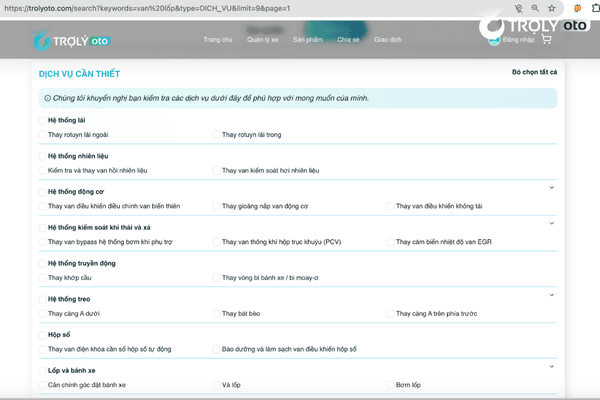
Task: Tick Thay gioăng nắp van động cơ
Action: tap(216, 206)
